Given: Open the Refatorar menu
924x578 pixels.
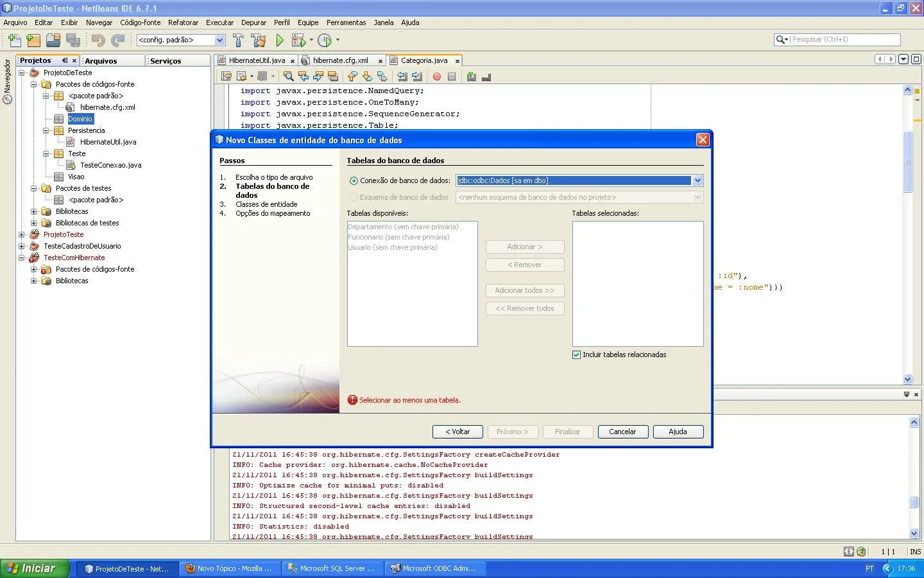Looking at the screenshot, I should coord(183,22).
